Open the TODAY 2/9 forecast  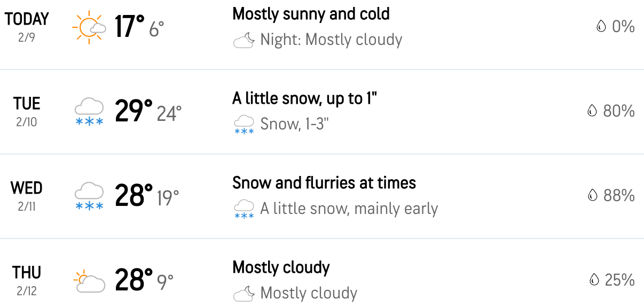[x=27, y=26]
